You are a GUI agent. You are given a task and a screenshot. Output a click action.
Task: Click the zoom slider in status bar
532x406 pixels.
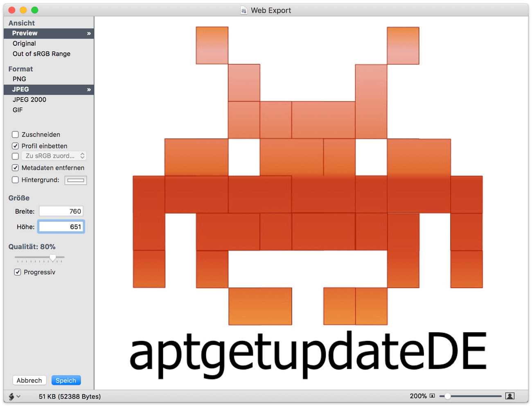471,396
